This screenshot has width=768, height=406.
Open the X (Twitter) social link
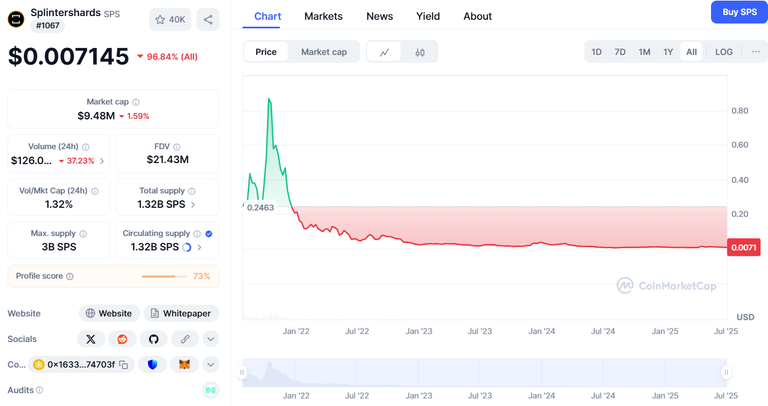(x=91, y=339)
